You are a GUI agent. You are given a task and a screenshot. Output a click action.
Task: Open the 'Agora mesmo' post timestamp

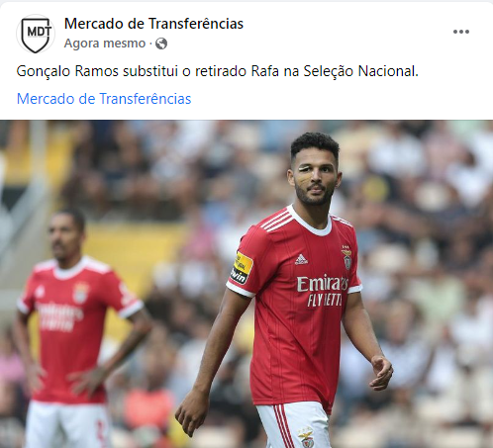[x=105, y=44]
